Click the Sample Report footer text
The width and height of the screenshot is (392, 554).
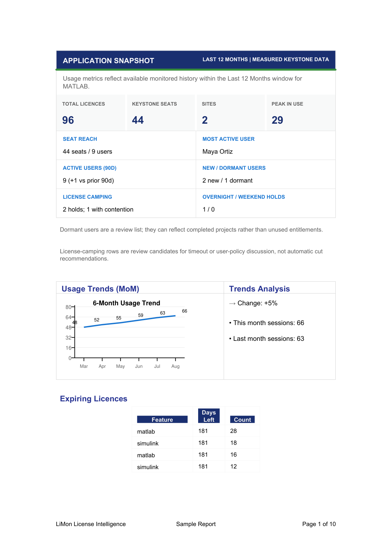[196, 524]
